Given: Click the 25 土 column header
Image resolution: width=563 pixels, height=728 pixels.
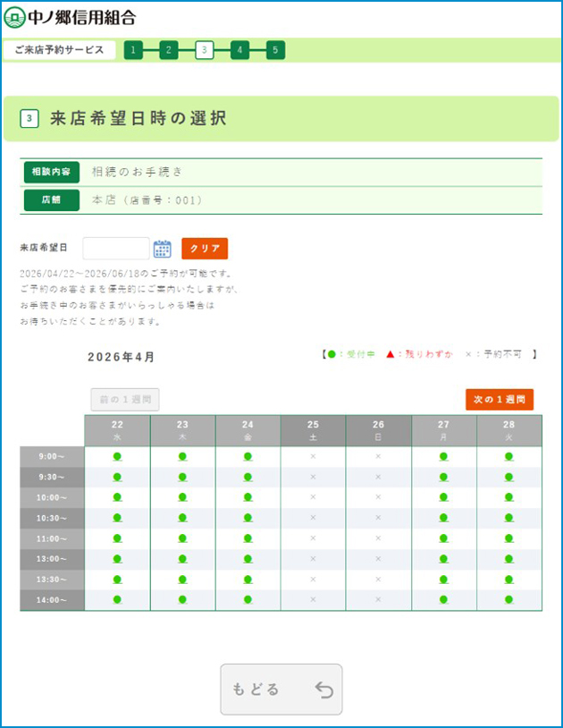Looking at the screenshot, I should pyautogui.click(x=313, y=430).
